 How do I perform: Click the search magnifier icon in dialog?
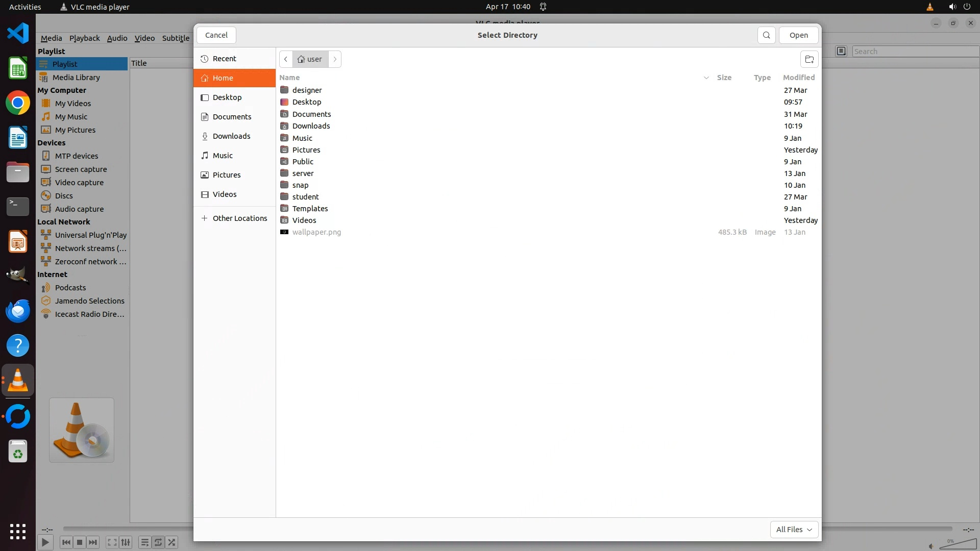point(766,35)
